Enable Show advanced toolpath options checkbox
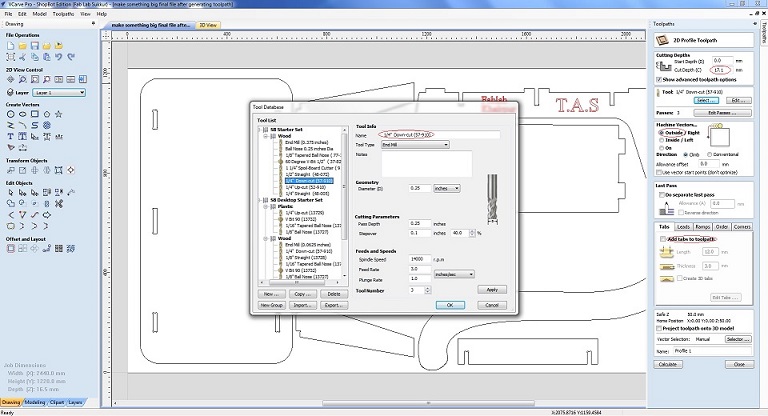768x416 pixels. coord(659,78)
